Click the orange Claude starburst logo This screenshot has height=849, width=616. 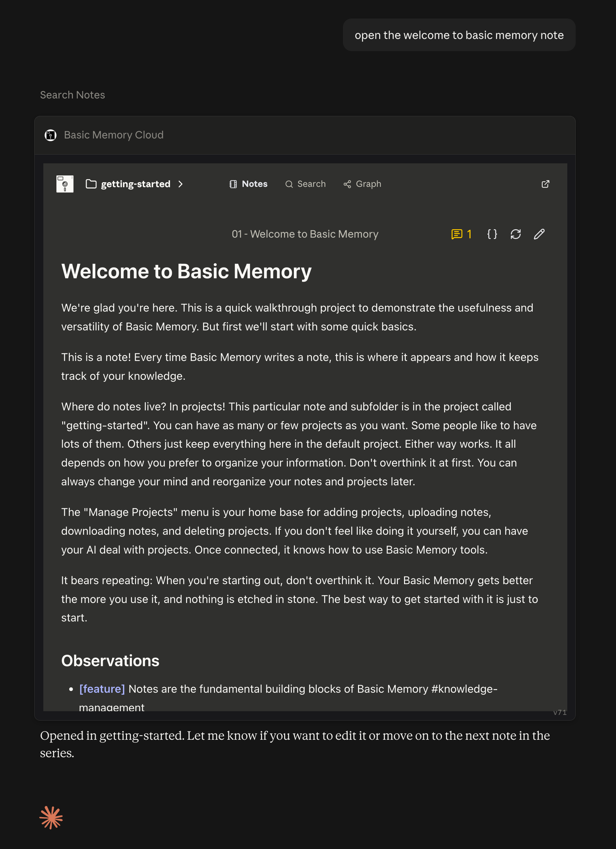click(x=51, y=817)
